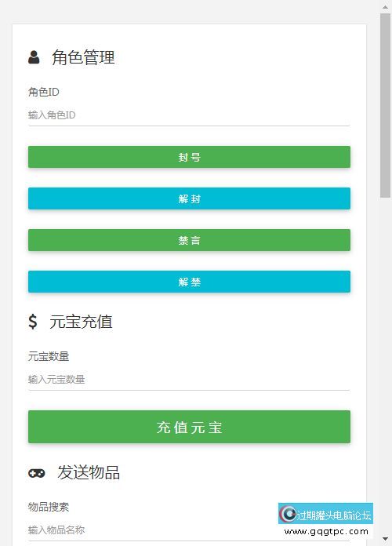Focus the 输入角色ID input field
This screenshot has height=546, width=392.
189,115
